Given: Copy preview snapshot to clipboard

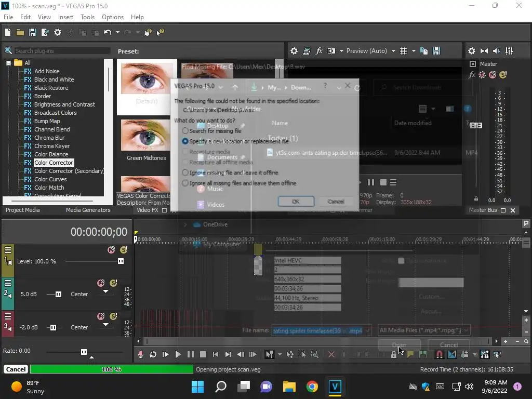Looking at the screenshot, I should [424, 51].
